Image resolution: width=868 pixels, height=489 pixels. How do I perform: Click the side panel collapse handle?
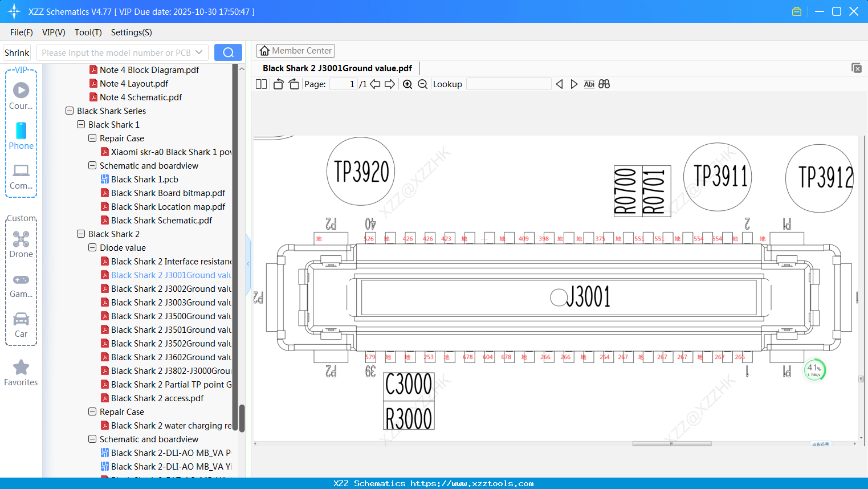[248, 263]
